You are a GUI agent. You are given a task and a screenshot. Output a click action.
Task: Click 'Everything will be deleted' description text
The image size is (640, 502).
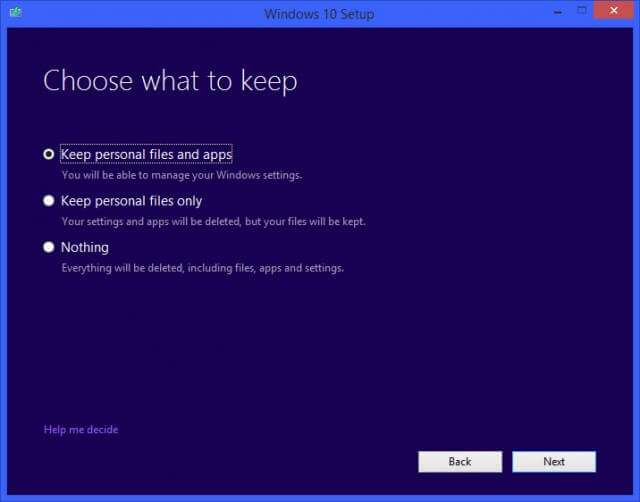tap(202, 268)
